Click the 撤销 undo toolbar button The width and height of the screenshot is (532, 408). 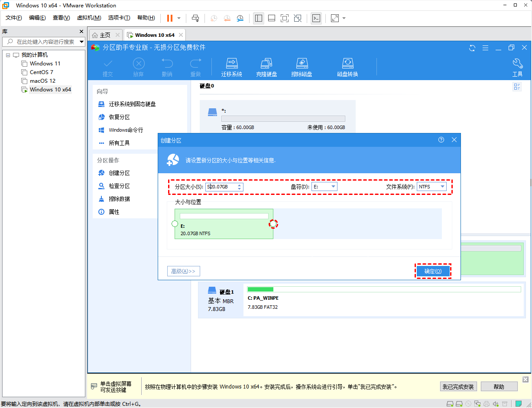[x=167, y=68]
